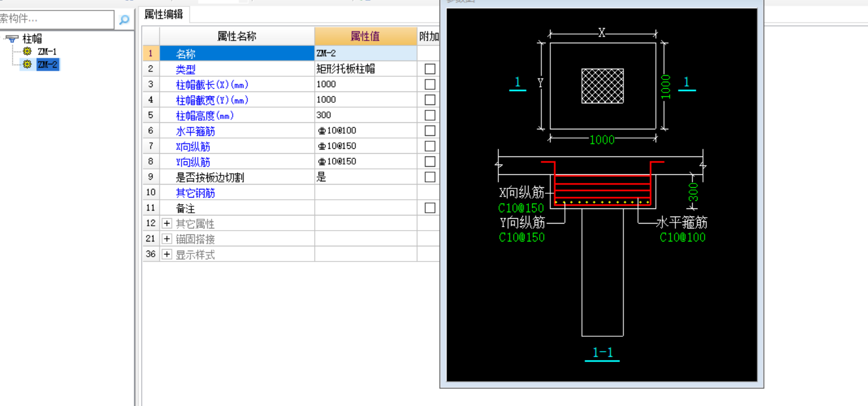Click the green 300 height dimension in diagram
The width and height of the screenshot is (868, 406).
point(693,192)
